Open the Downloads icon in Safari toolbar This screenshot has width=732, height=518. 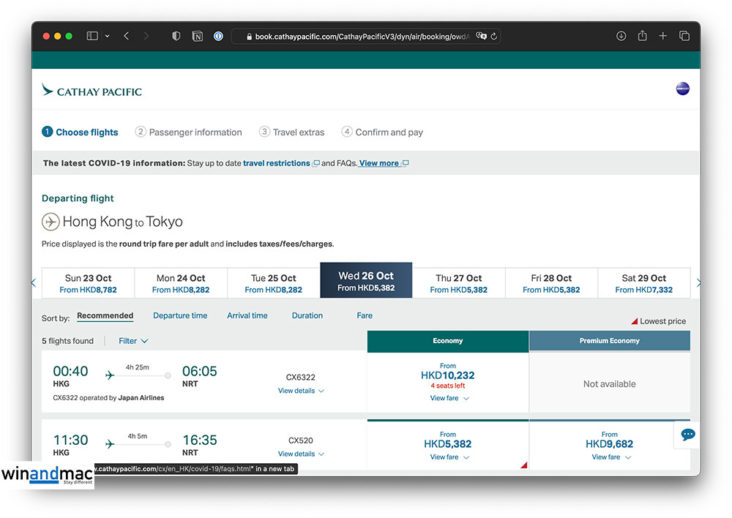(x=620, y=36)
